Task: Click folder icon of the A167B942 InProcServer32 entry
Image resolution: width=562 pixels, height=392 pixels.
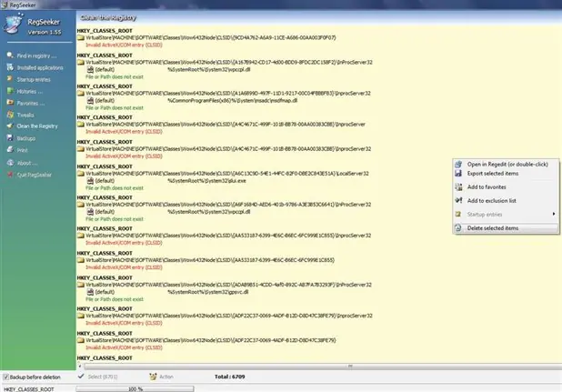Action: (x=81, y=62)
